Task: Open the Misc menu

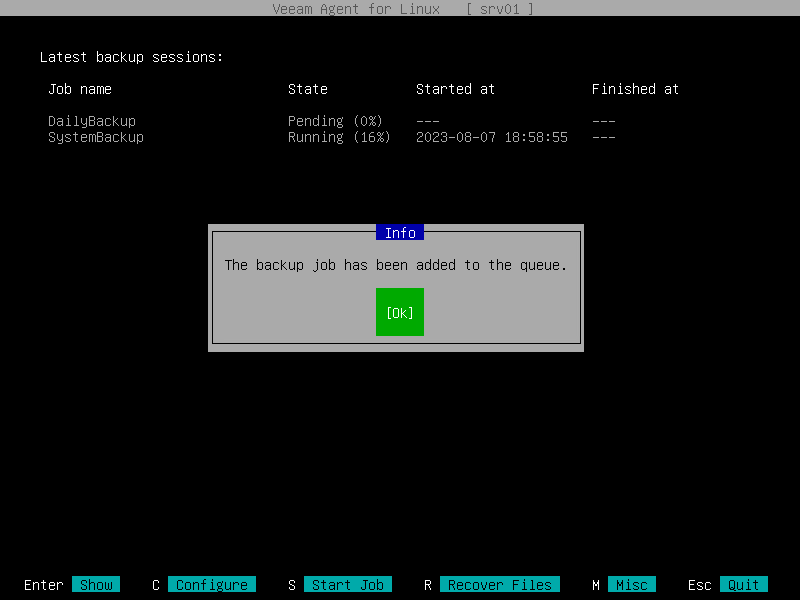Action: pos(632,584)
